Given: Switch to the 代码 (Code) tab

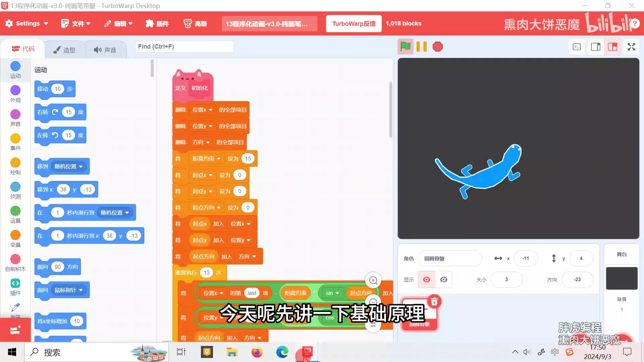Looking at the screenshot, I should [x=23, y=49].
